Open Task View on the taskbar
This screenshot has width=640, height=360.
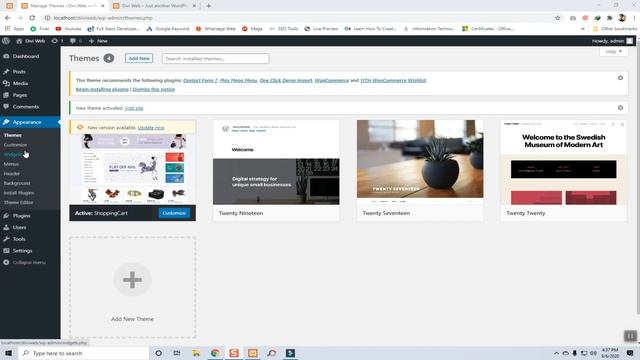[x=177, y=353]
